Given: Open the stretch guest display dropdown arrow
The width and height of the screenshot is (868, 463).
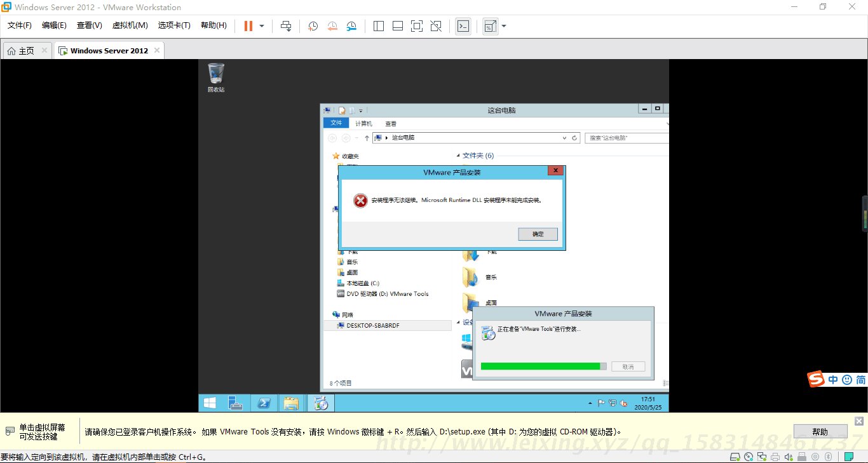Looking at the screenshot, I should [504, 26].
